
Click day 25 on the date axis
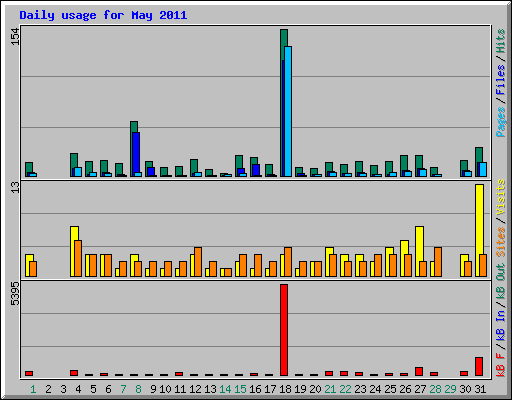tap(390, 389)
